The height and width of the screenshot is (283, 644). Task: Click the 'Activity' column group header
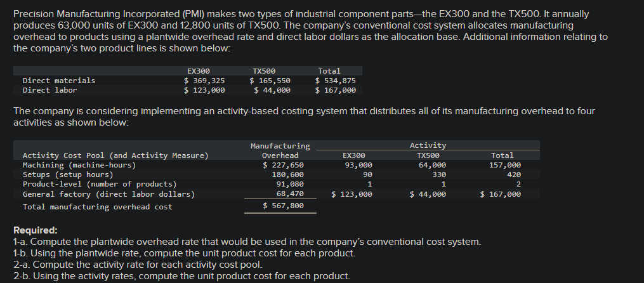click(x=428, y=145)
